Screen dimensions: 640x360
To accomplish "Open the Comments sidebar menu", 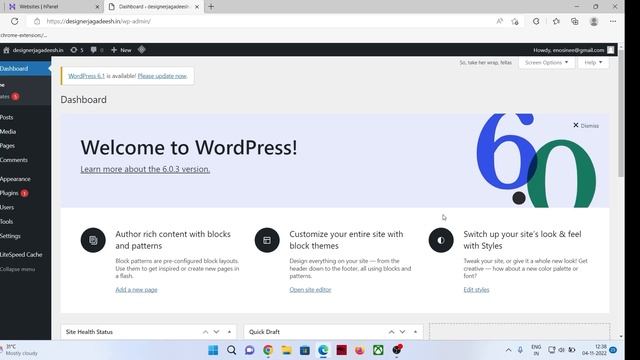I will click(x=25, y=160).
